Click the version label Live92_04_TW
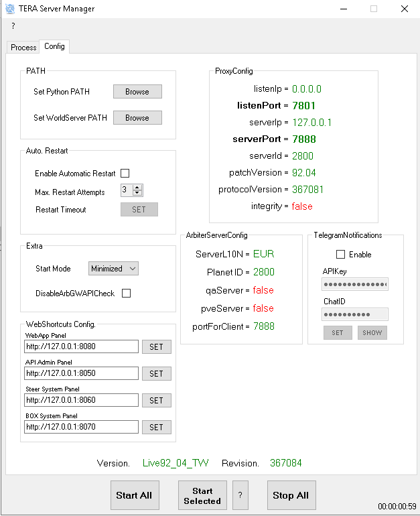This screenshot has height=516, width=420. [x=176, y=463]
